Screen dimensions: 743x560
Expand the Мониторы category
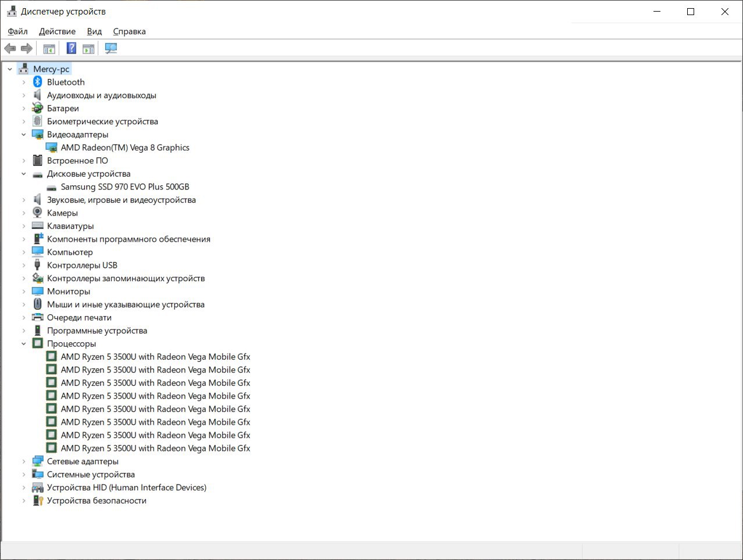coord(24,291)
